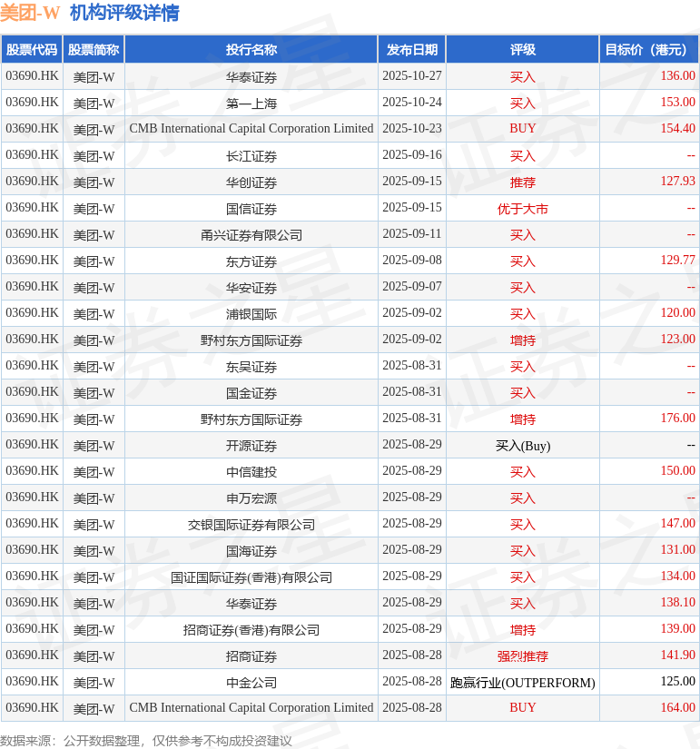This screenshot has width=700, height=749.
Task: Click the date 2025-10-27
Action: 412,75
